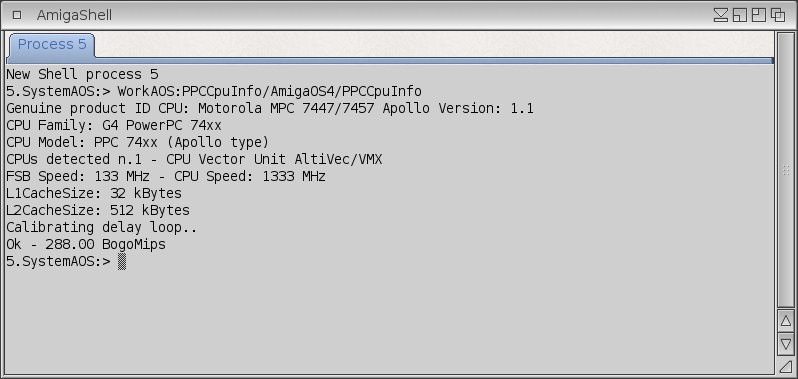Click the scrollbar down arrow
Viewport: 798px width, 379px height.
(x=786, y=343)
